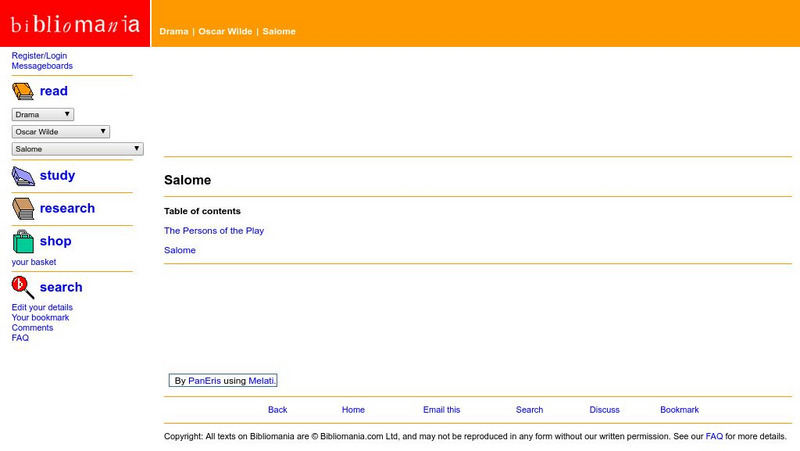Click the red magnifier search icon
The width and height of the screenshot is (800, 451).
tap(23, 287)
